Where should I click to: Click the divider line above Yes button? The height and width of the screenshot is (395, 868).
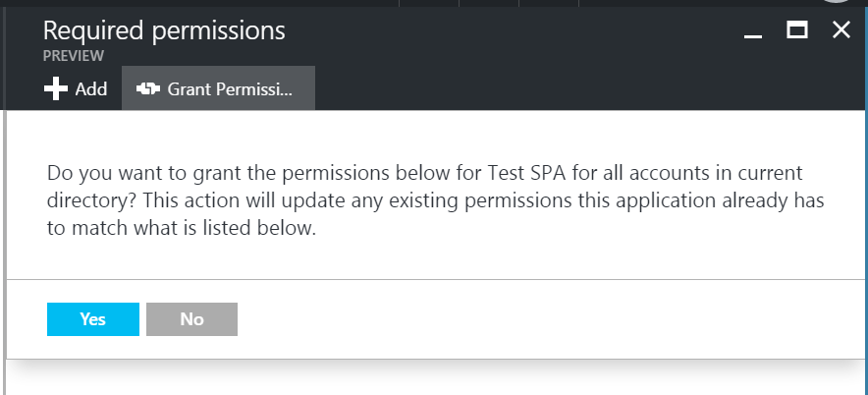(x=436, y=279)
